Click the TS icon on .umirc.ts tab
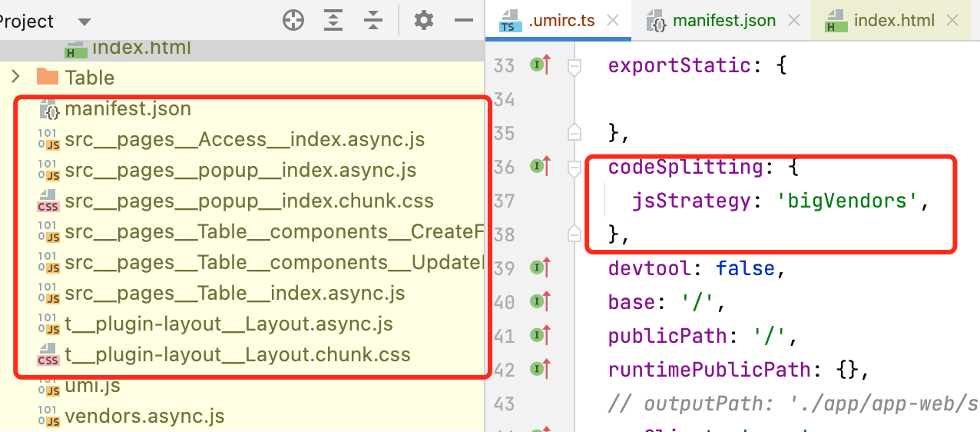980x432 pixels. pos(511,22)
